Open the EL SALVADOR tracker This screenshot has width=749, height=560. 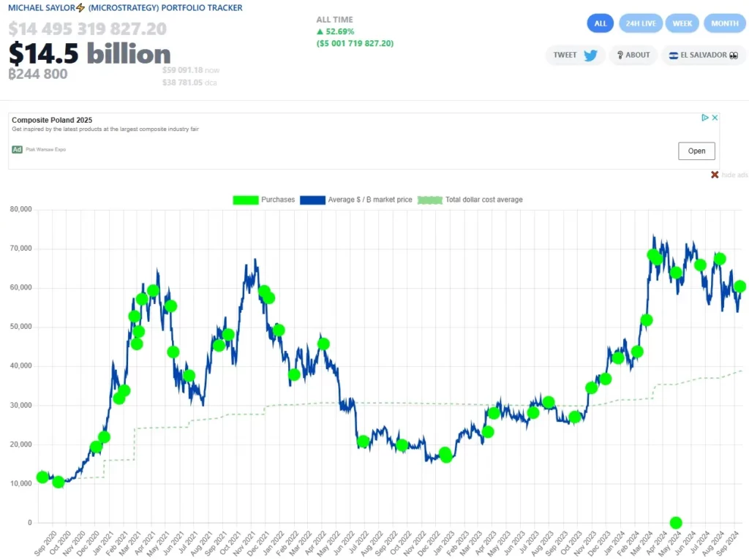(704, 55)
